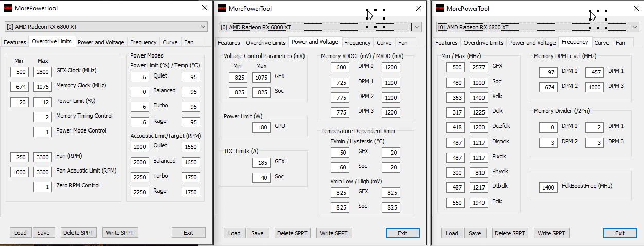Click Exit button in right window
The width and height of the screenshot is (644, 246).
point(620,233)
